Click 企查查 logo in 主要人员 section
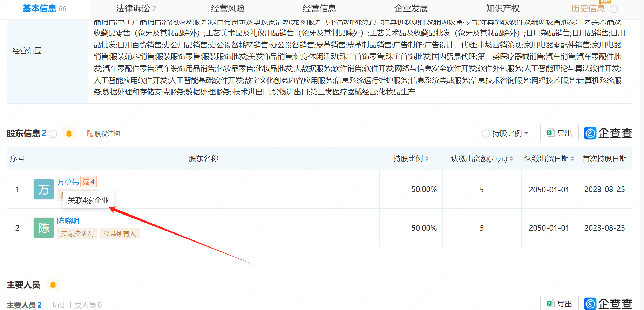 [608, 304]
